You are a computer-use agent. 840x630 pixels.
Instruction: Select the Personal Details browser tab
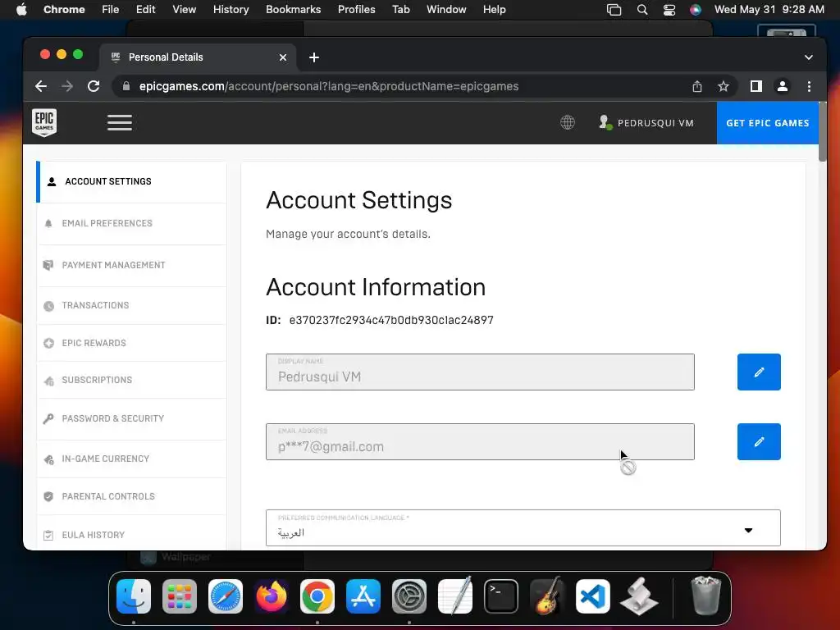coord(197,57)
